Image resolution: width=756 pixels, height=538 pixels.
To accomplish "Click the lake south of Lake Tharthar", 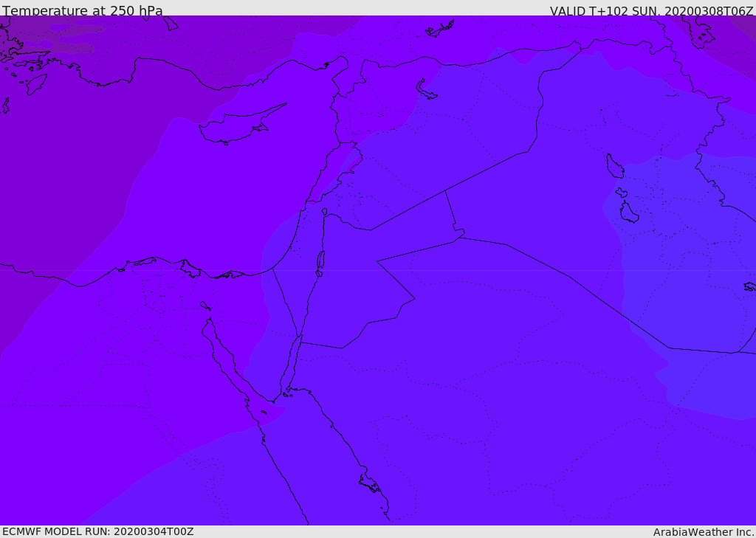I will click(628, 213).
